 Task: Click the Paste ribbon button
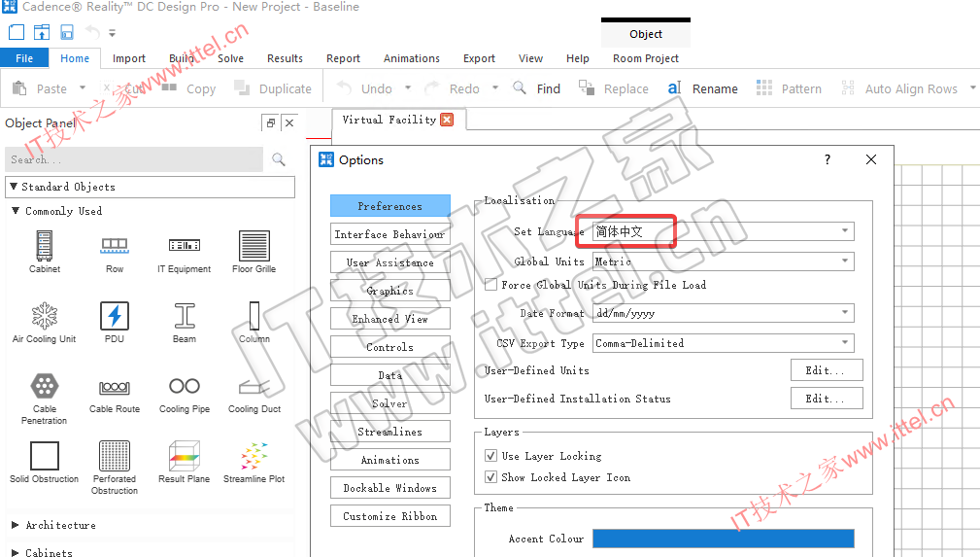(x=40, y=88)
